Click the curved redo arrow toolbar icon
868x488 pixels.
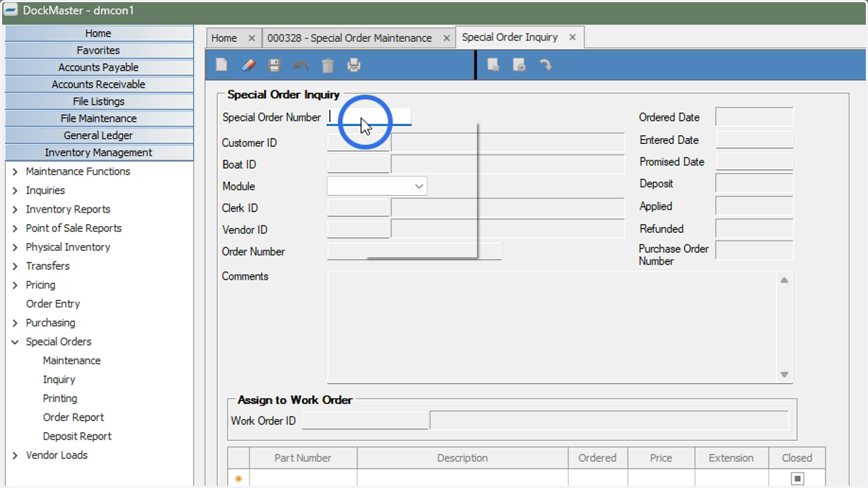(546, 65)
